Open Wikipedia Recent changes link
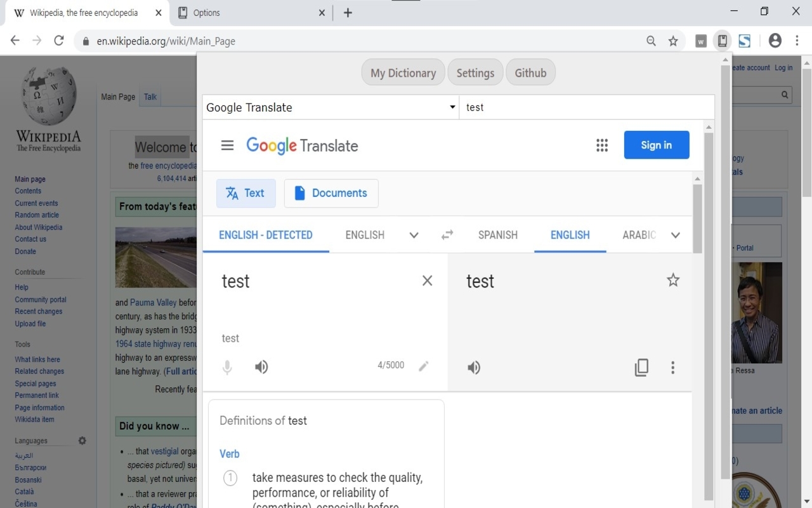812x508 pixels. 39,312
